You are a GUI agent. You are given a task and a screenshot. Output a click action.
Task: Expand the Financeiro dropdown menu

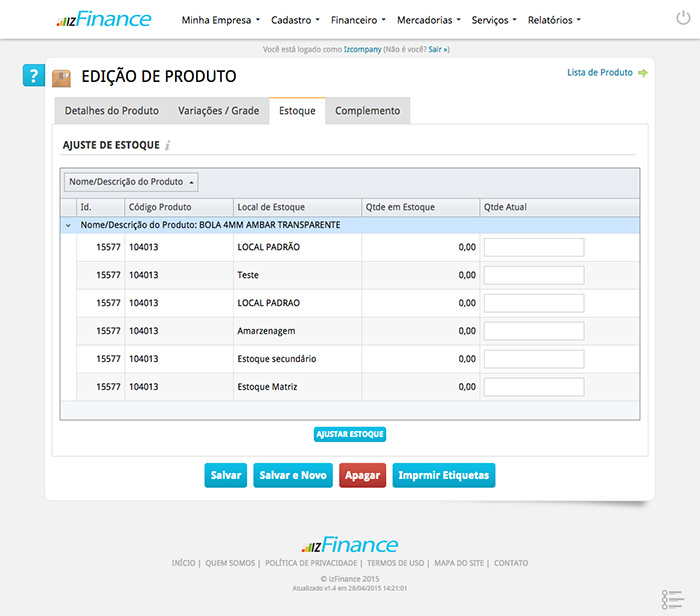[x=359, y=20]
